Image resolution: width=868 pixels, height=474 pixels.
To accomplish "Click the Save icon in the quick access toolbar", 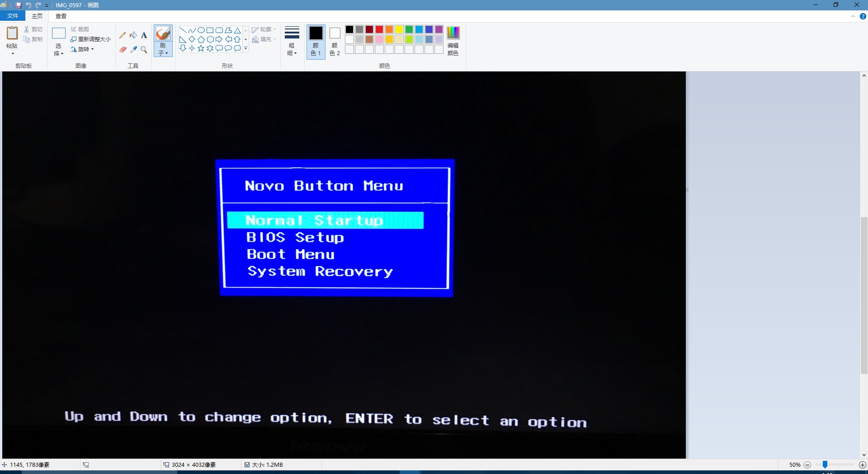I will (x=19, y=5).
